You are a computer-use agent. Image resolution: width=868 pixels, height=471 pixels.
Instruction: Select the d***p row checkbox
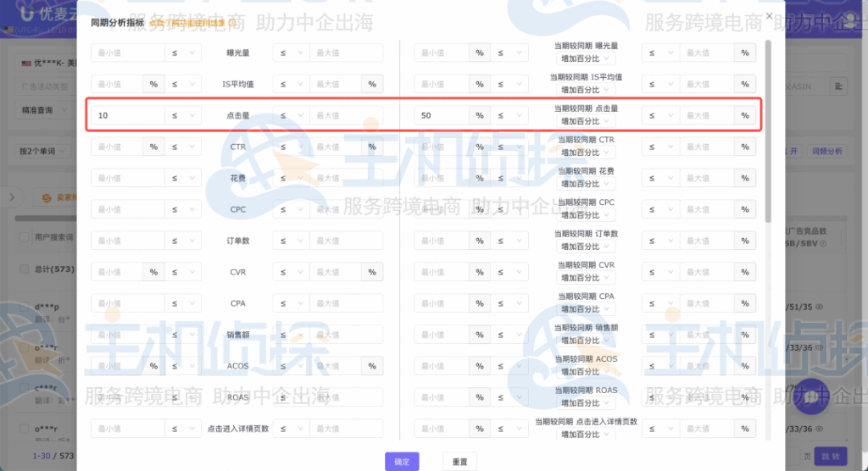[x=24, y=306]
